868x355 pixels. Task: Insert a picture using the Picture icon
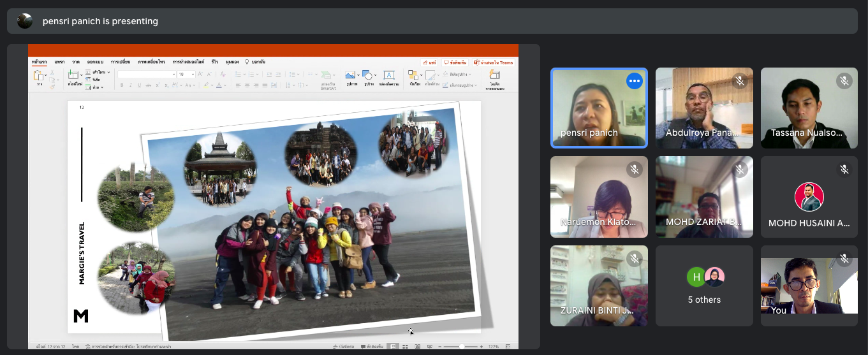[x=350, y=76]
